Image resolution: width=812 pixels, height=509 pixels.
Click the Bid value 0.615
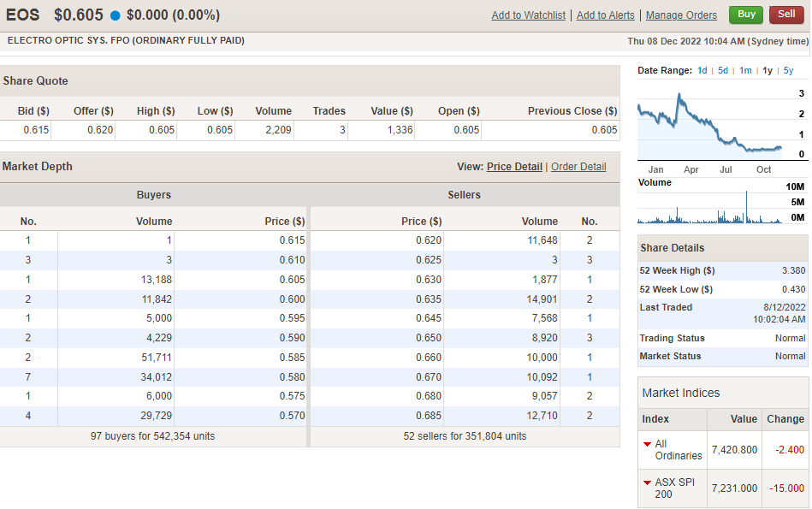tap(36, 130)
